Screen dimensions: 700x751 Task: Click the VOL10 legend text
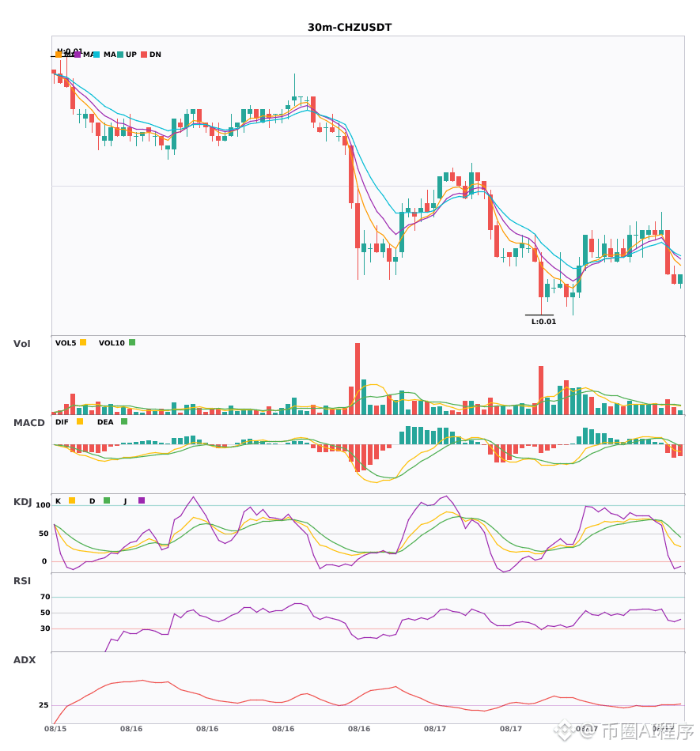[112, 343]
